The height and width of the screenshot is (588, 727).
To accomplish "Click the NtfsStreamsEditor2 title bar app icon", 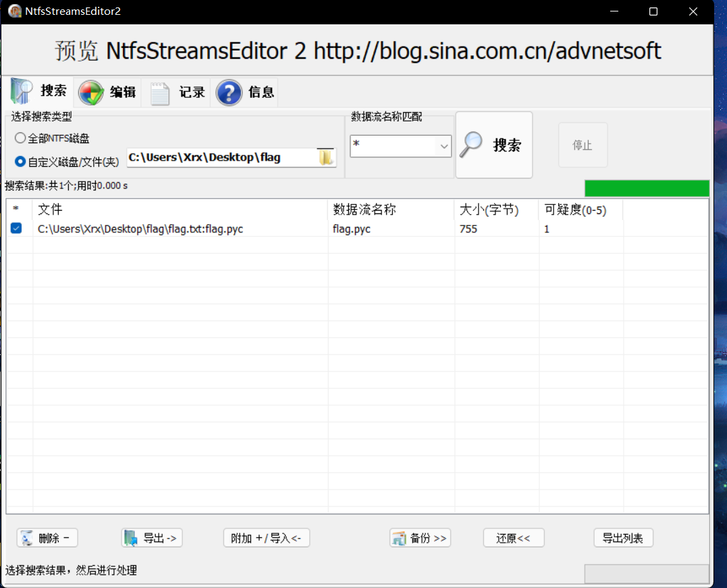I will point(15,11).
